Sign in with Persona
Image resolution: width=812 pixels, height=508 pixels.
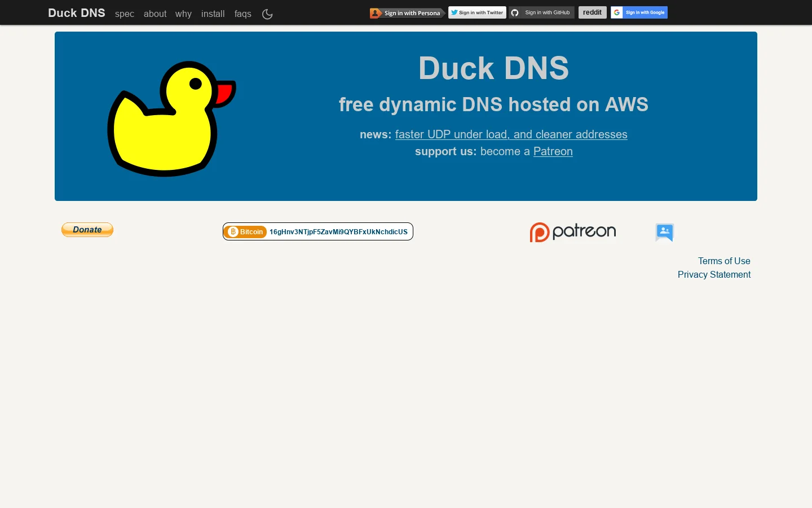408,13
